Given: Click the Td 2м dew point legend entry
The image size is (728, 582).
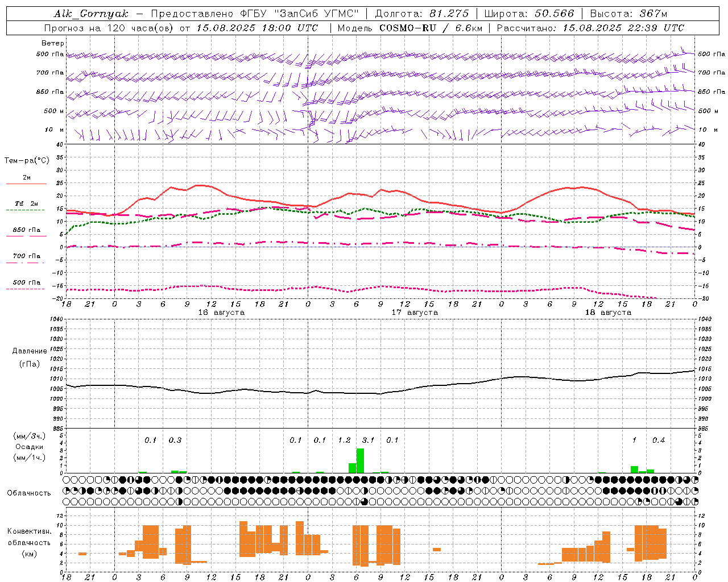Looking at the screenshot, I should pyautogui.click(x=27, y=203).
